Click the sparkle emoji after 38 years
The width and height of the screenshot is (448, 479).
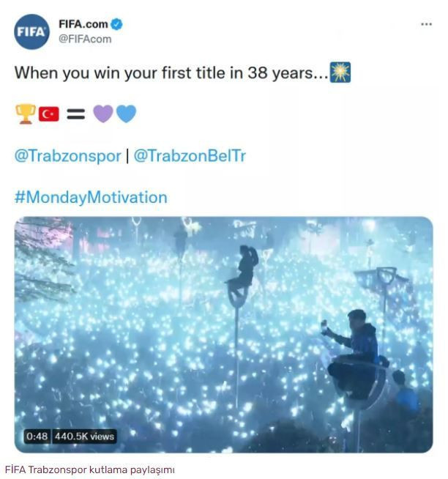click(x=340, y=73)
